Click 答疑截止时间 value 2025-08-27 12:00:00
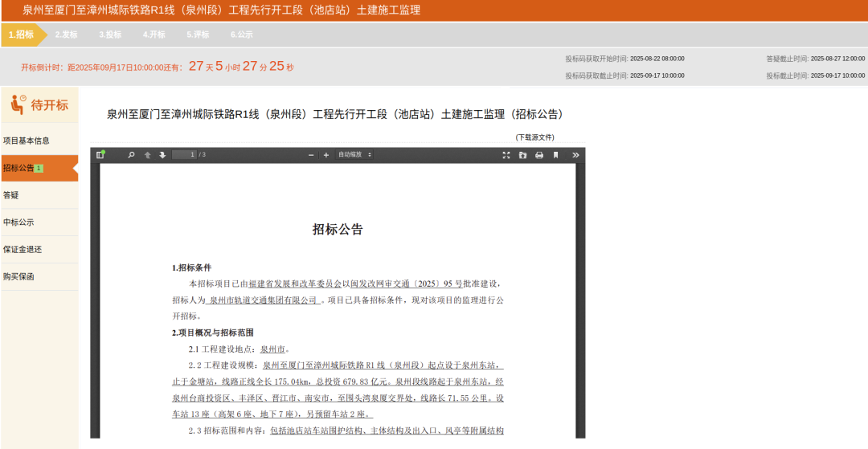868x449 pixels. click(x=837, y=59)
